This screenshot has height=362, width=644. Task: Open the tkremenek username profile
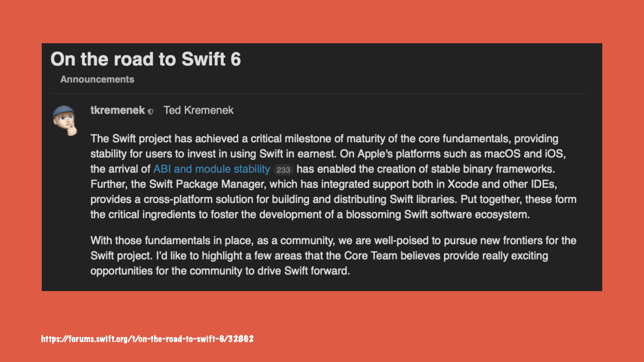(117, 110)
